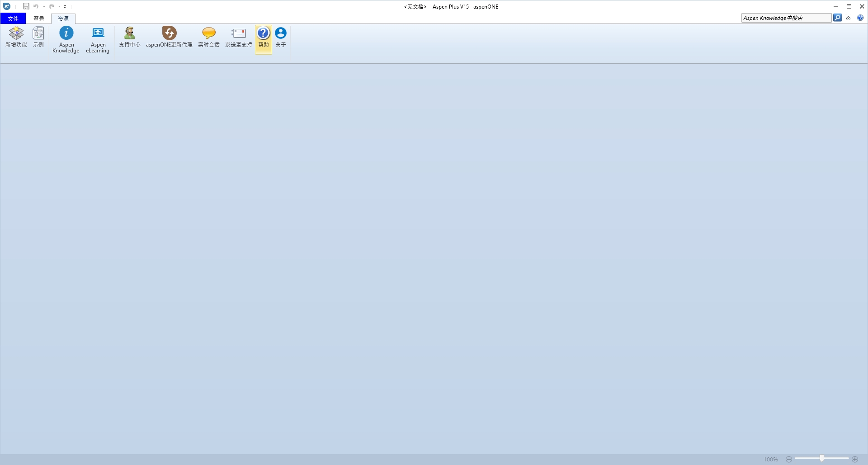The height and width of the screenshot is (465, 868).
Task: Open the 文件 (File) menu
Action: tap(13, 19)
